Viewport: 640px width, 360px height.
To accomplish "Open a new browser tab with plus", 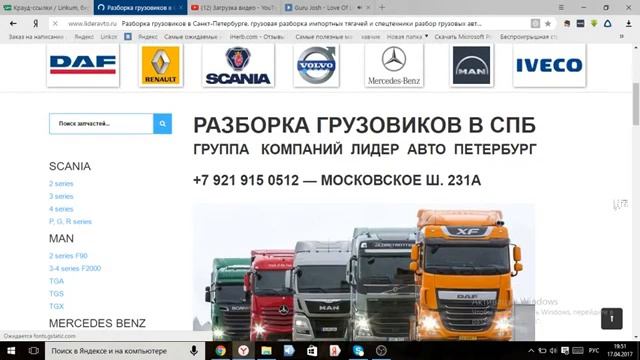I will tap(382, 7).
